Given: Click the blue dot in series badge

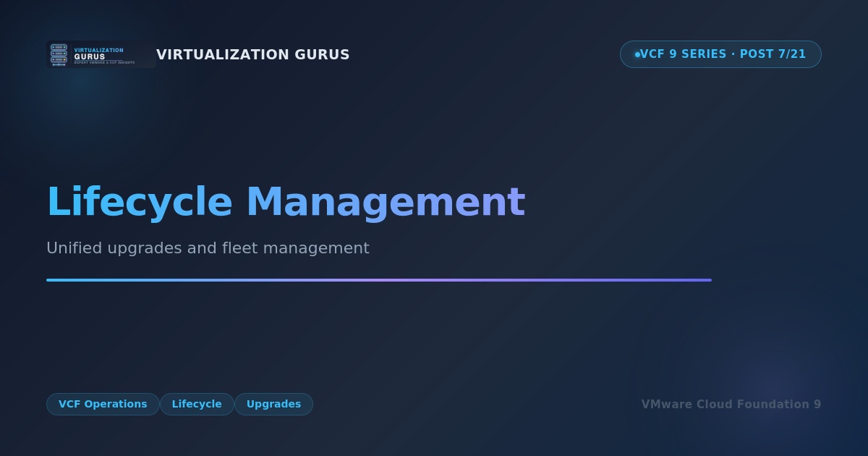Looking at the screenshot, I should click(637, 54).
